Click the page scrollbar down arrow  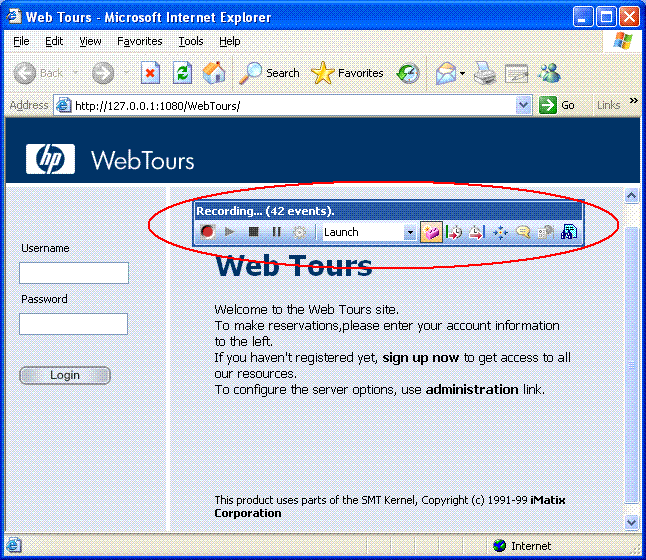click(x=631, y=522)
